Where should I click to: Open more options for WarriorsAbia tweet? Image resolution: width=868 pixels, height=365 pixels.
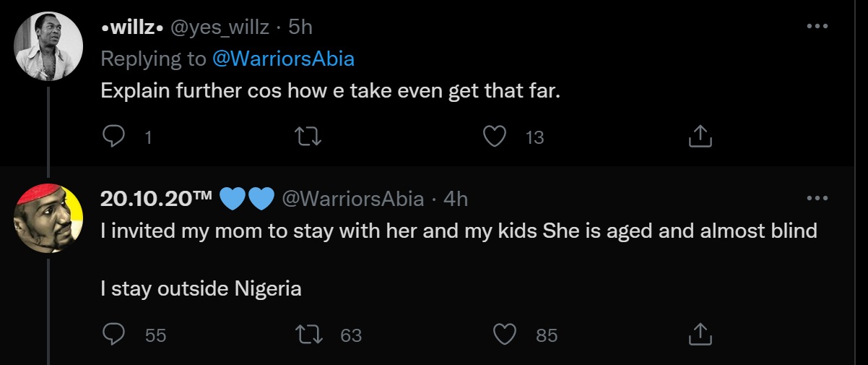click(817, 198)
